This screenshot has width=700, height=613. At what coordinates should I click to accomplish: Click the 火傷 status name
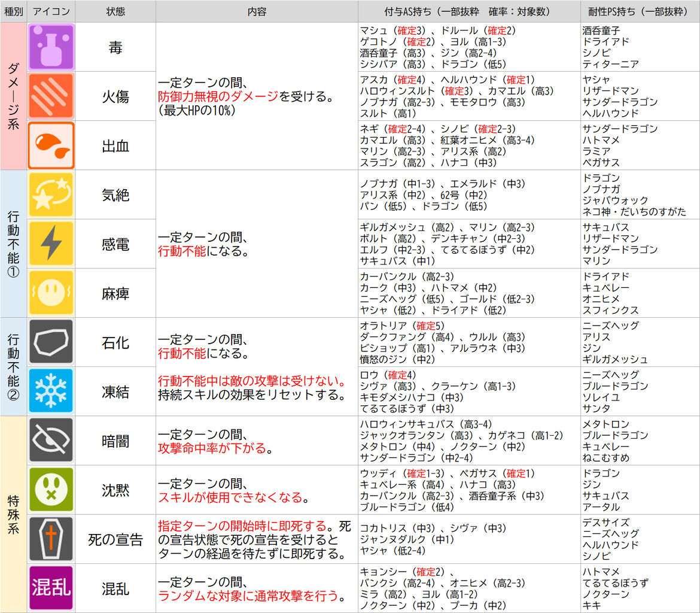[x=115, y=96]
